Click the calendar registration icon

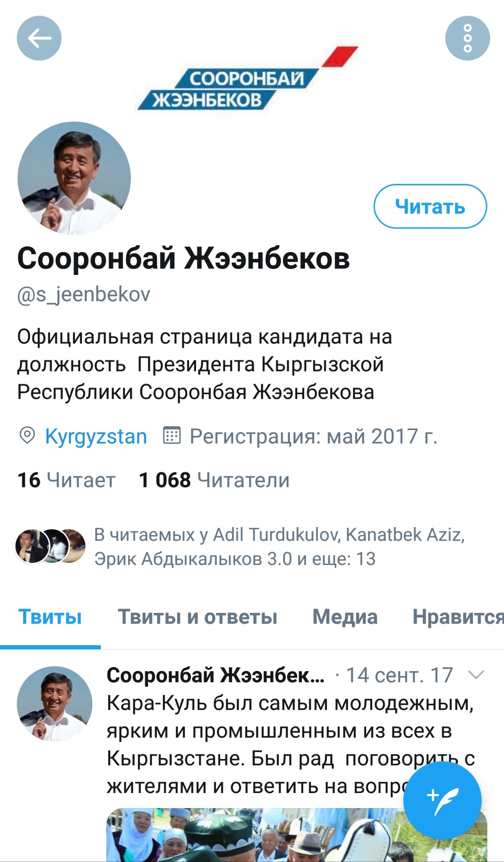[171, 435]
